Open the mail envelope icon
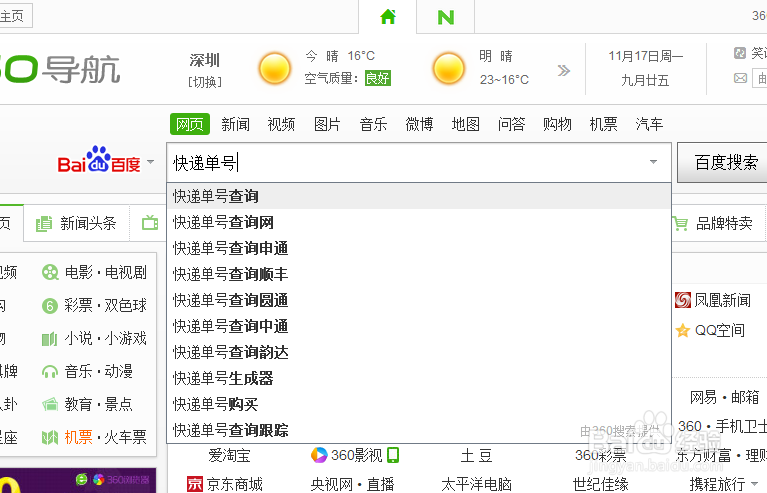The image size is (767, 493). [741, 78]
